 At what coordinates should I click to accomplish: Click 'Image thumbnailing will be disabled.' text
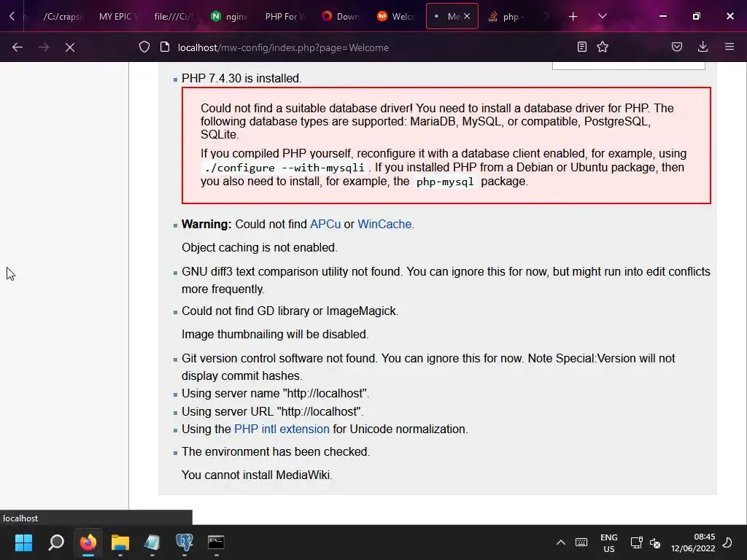275,334
